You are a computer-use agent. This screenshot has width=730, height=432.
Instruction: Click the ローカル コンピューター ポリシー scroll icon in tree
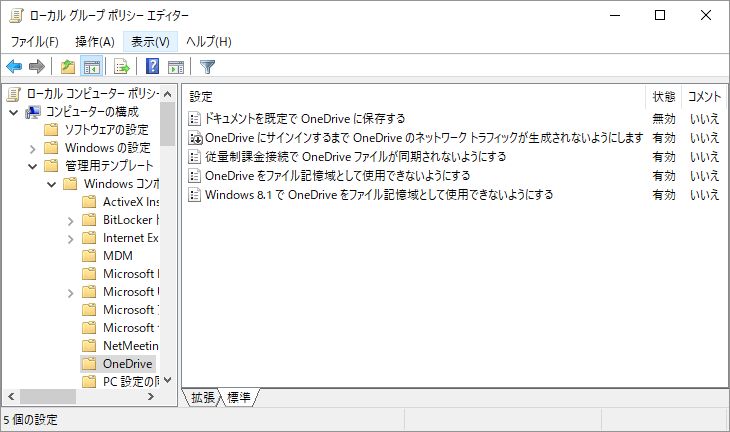click(x=14, y=94)
